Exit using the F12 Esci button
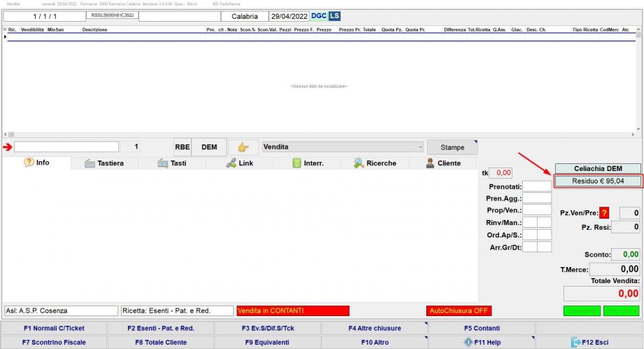 (x=589, y=342)
